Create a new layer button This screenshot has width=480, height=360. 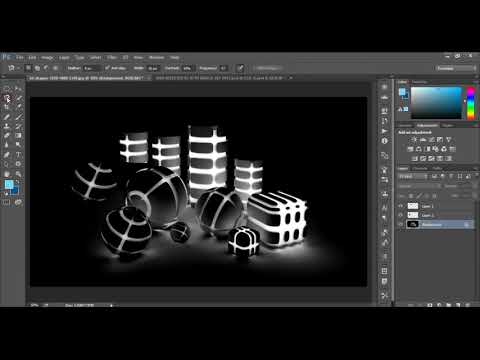[x=458, y=305]
